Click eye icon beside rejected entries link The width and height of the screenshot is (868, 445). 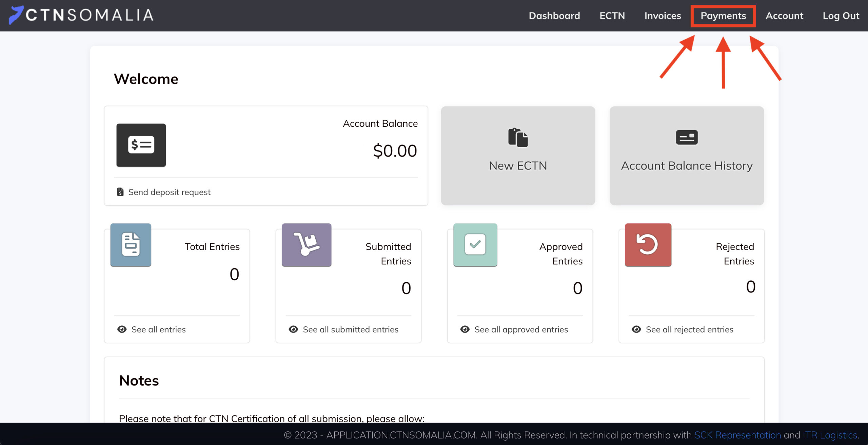[x=636, y=329]
